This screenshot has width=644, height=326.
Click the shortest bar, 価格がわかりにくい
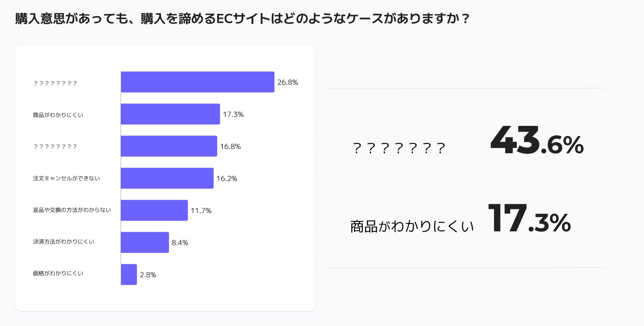click(129, 274)
